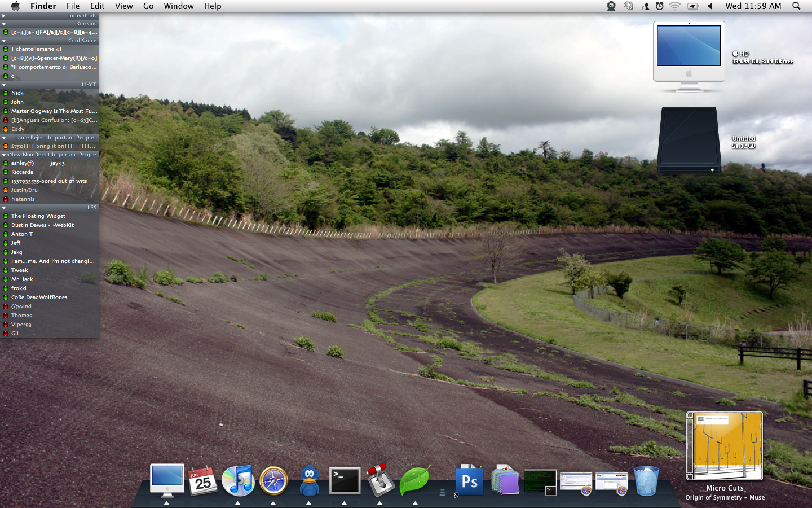The image size is (812, 508).
Task: Open the Trash in the dock
Action: pyautogui.click(x=646, y=481)
